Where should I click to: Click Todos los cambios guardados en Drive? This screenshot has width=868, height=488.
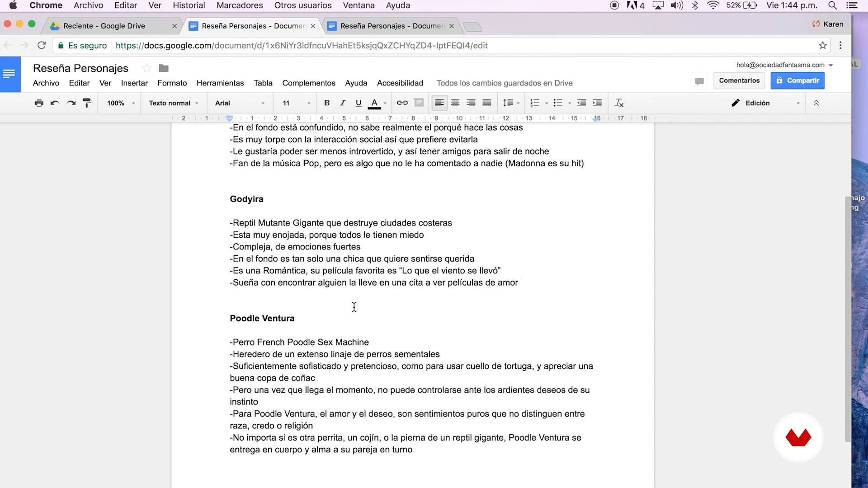[505, 83]
